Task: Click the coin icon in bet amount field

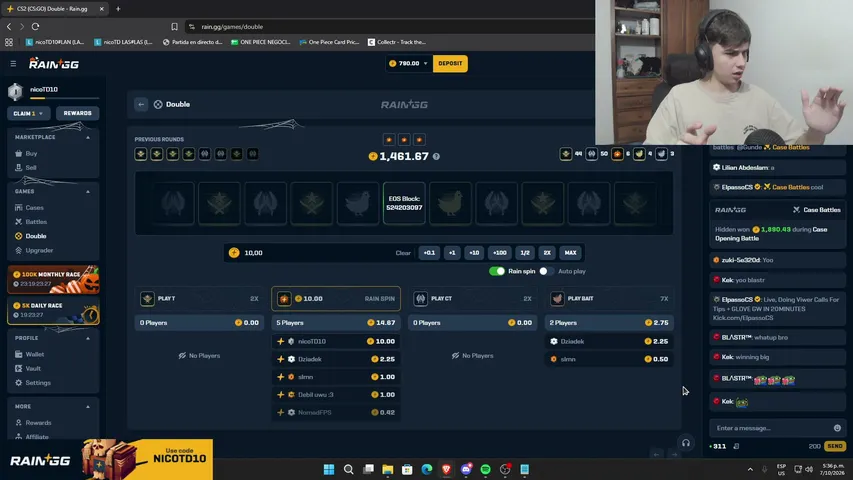Action: click(234, 253)
